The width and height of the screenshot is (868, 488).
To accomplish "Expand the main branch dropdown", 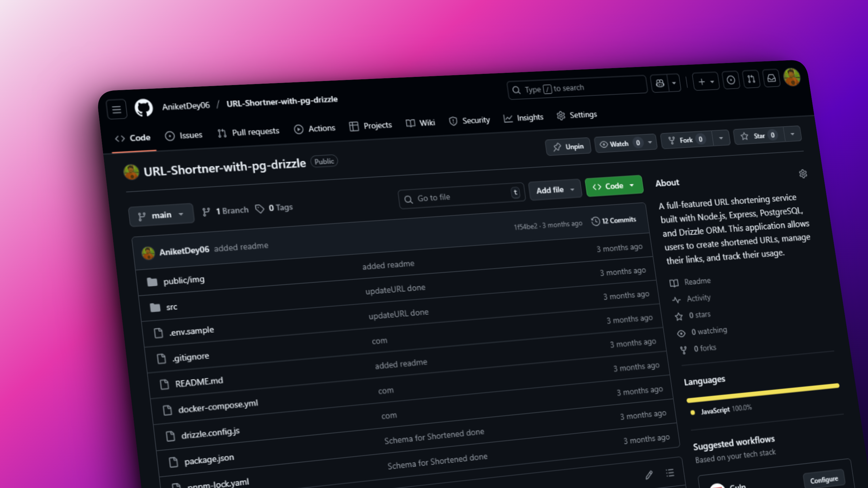I will coord(161,215).
